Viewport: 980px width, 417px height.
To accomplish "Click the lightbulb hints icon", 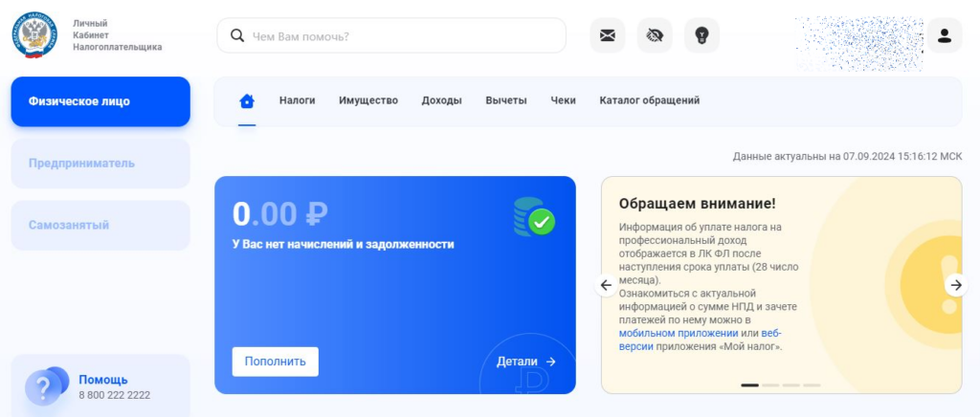I will (x=702, y=35).
